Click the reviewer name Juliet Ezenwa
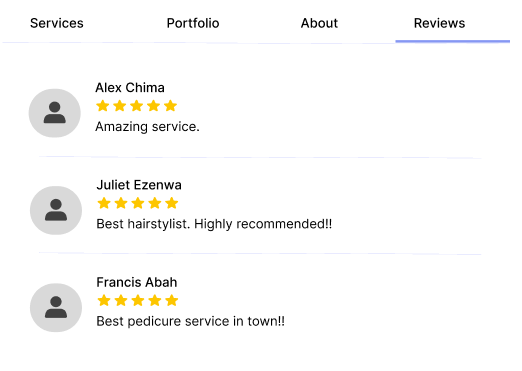Screen dimensions: 522x371 tap(139, 185)
